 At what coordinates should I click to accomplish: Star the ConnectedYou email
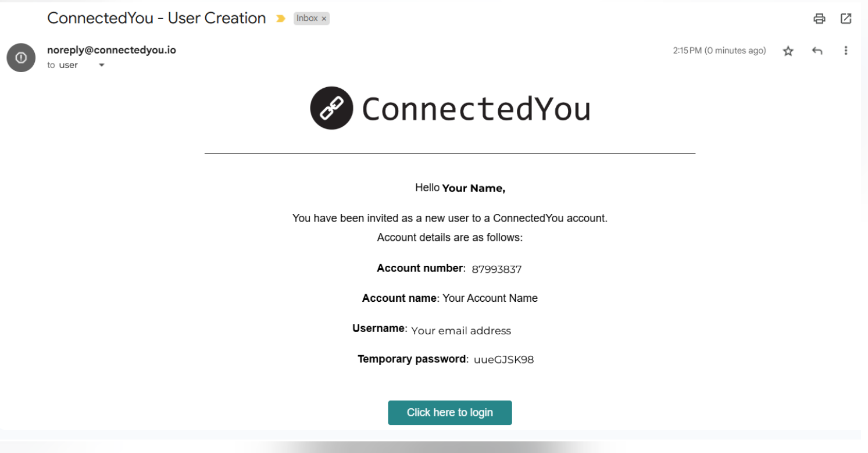pos(788,51)
